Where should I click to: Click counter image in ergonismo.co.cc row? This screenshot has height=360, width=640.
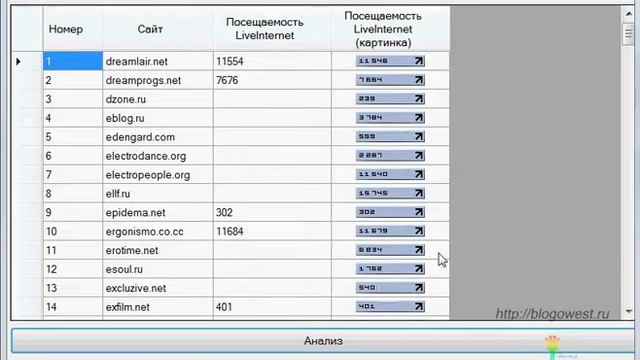click(x=390, y=231)
